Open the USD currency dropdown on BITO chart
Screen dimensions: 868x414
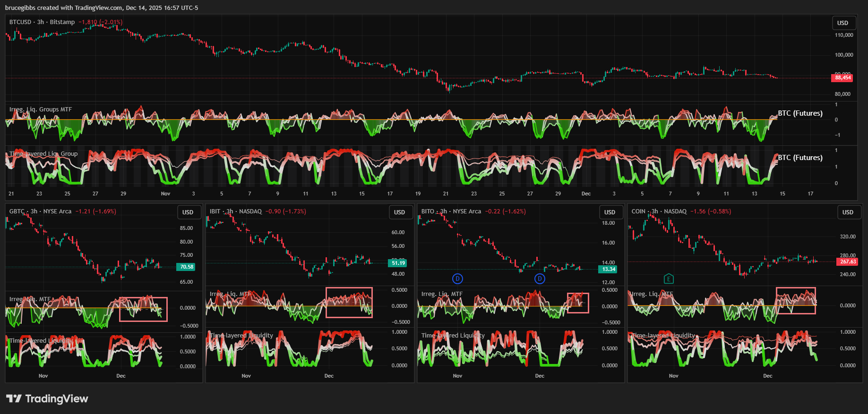click(610, 212)
